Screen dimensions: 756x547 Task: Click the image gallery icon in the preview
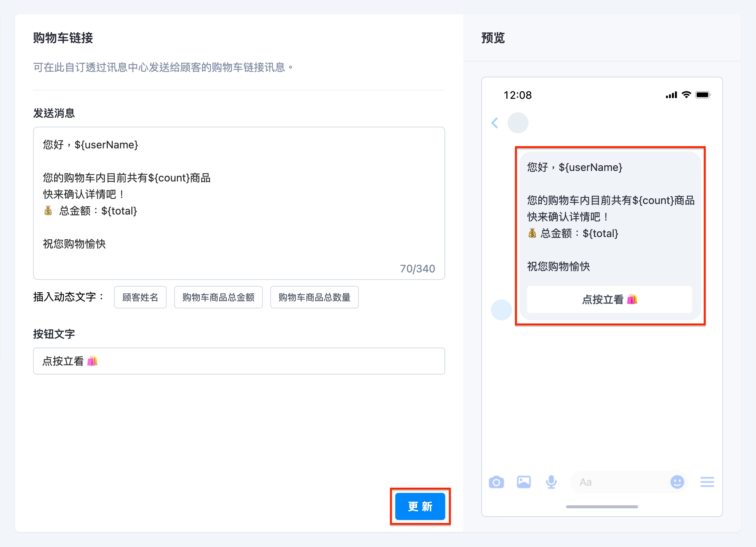pyautogui.click(x=524, y=482)
